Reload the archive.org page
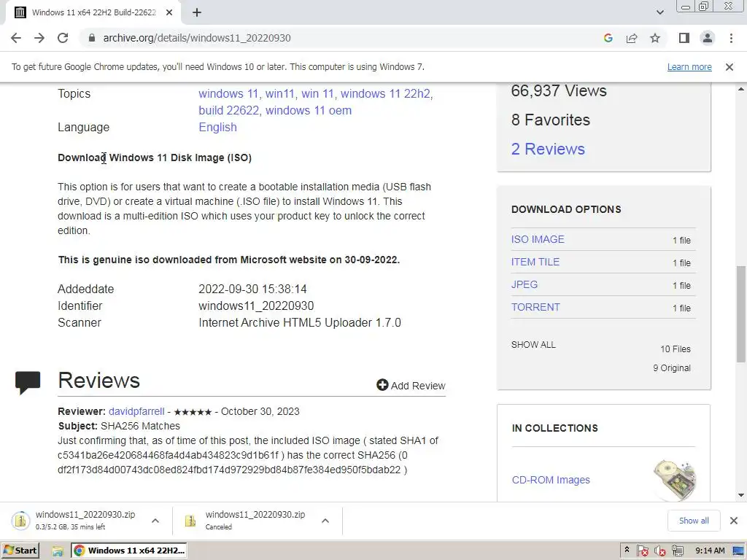 coord(63,38)
